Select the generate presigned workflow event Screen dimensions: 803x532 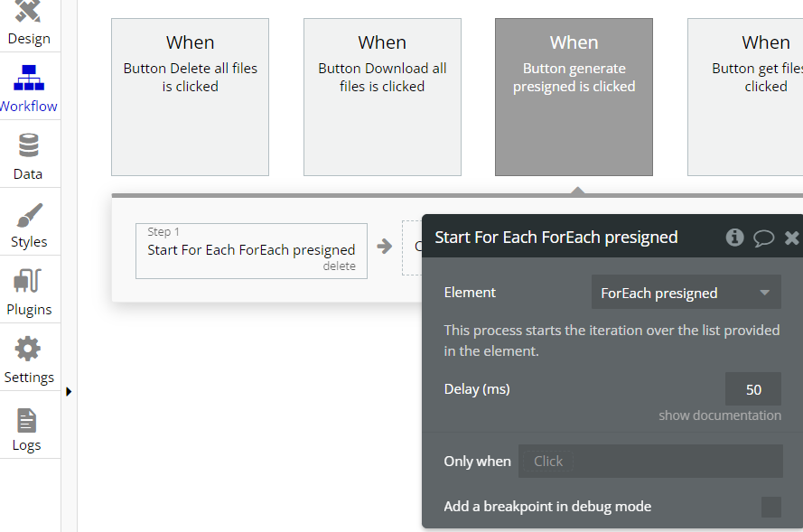tap(574, 98)
